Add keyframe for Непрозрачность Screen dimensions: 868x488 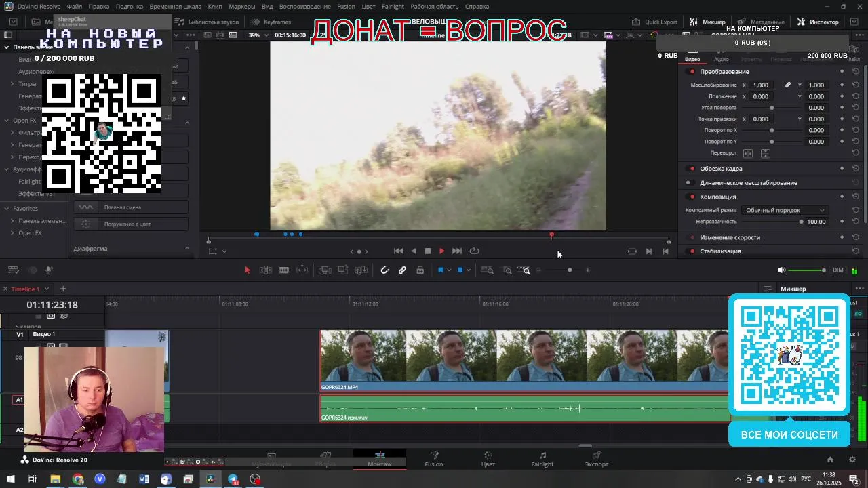(842, 222)
